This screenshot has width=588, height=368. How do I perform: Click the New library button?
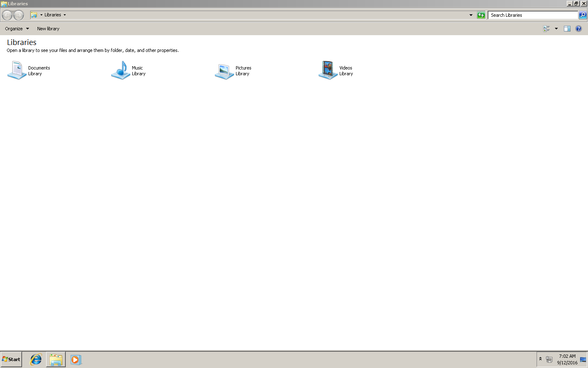pos(48,29)
